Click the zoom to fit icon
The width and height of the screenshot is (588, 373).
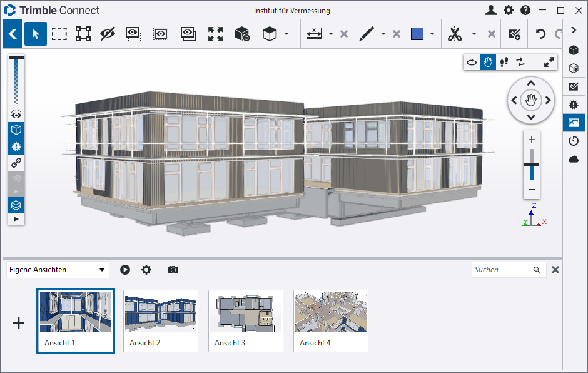coord(215,34)
